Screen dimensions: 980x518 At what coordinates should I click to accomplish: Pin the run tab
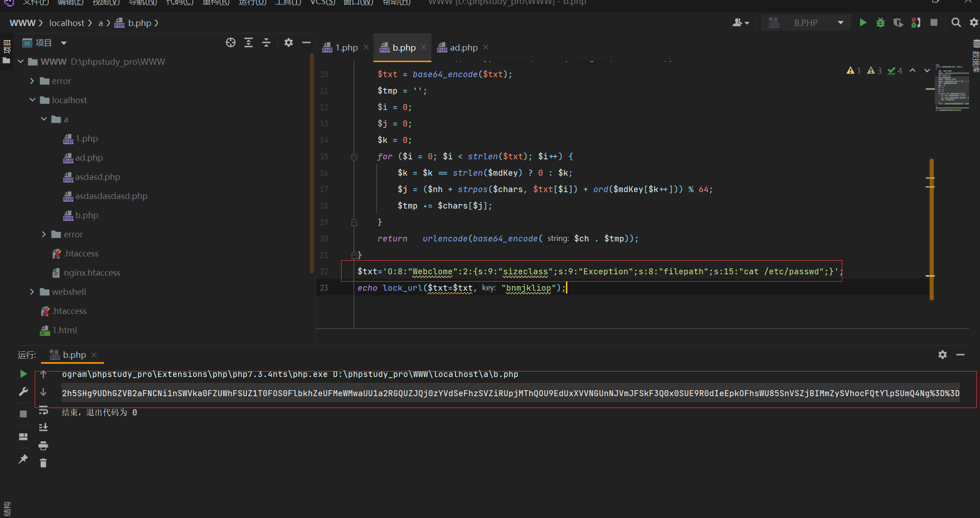[23, 459]
